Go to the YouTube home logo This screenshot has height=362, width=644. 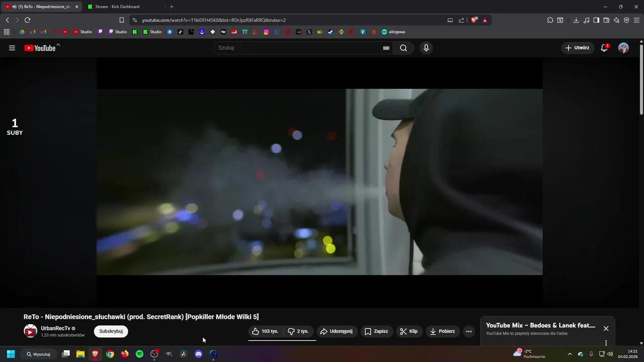[x=40, y=48]
